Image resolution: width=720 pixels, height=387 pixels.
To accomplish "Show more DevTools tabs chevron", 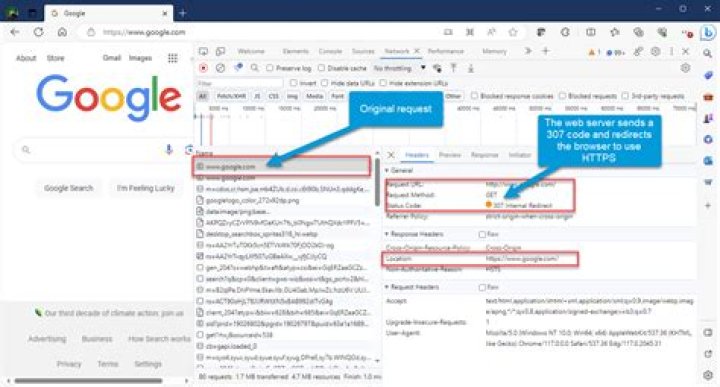I will [528, 51].
